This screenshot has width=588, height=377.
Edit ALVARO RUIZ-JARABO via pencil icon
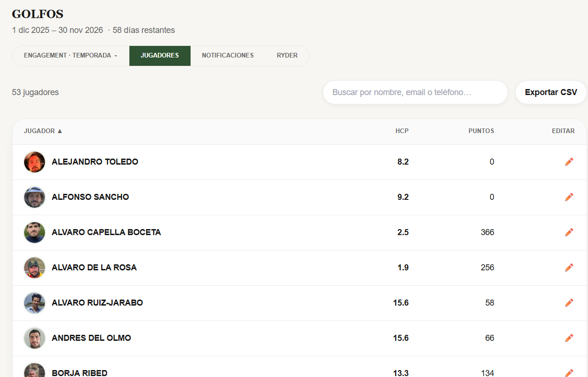coord(569,303)
